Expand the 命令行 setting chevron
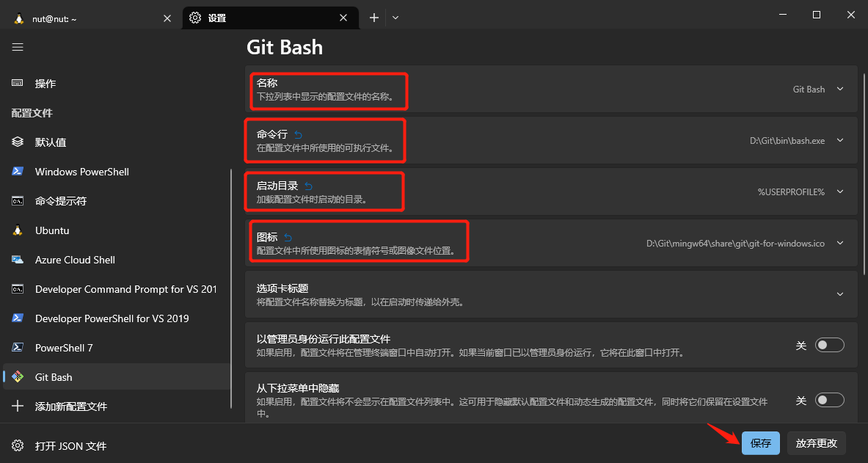 tap(840, 140)
